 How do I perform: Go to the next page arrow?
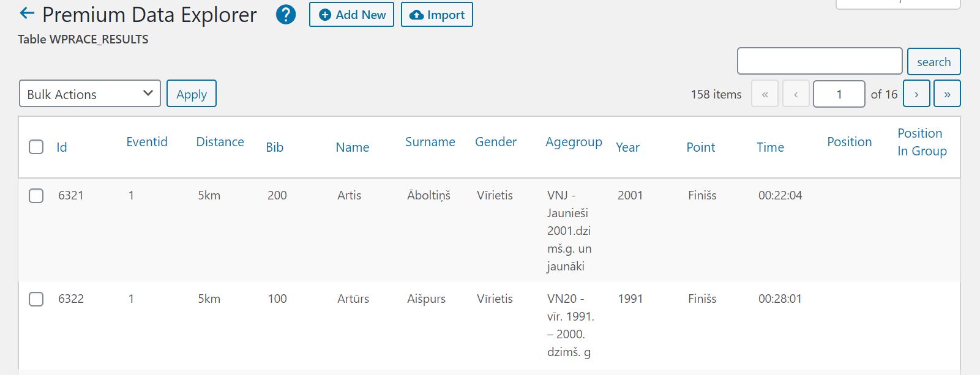[x=916, y=94]
